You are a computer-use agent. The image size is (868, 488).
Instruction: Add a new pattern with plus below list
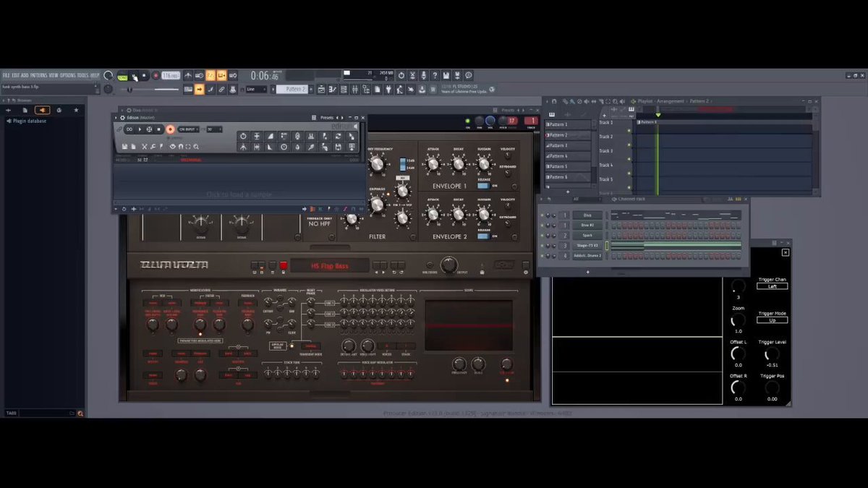tap(568, 192)
